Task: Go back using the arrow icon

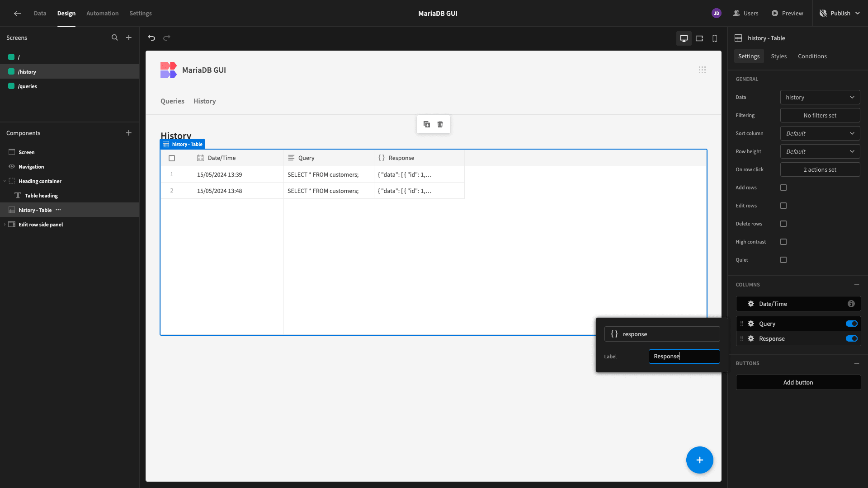Action: [17, 13]
